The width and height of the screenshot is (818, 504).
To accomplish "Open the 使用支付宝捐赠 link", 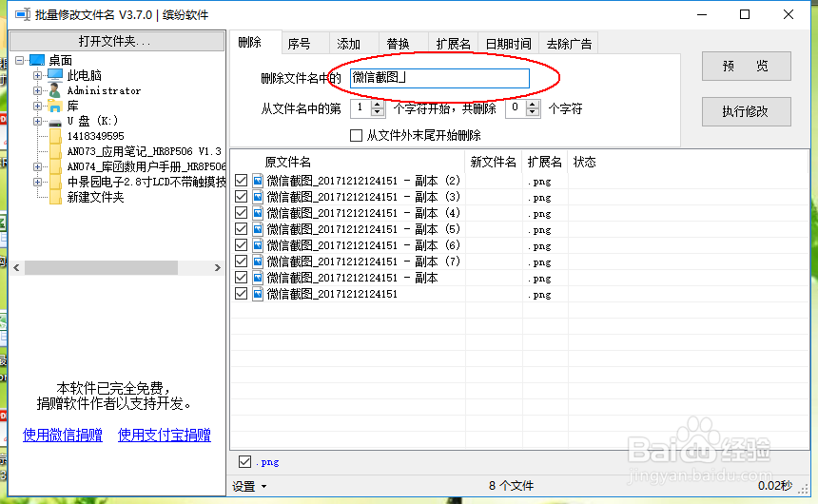I will click(x=165, y=435).
